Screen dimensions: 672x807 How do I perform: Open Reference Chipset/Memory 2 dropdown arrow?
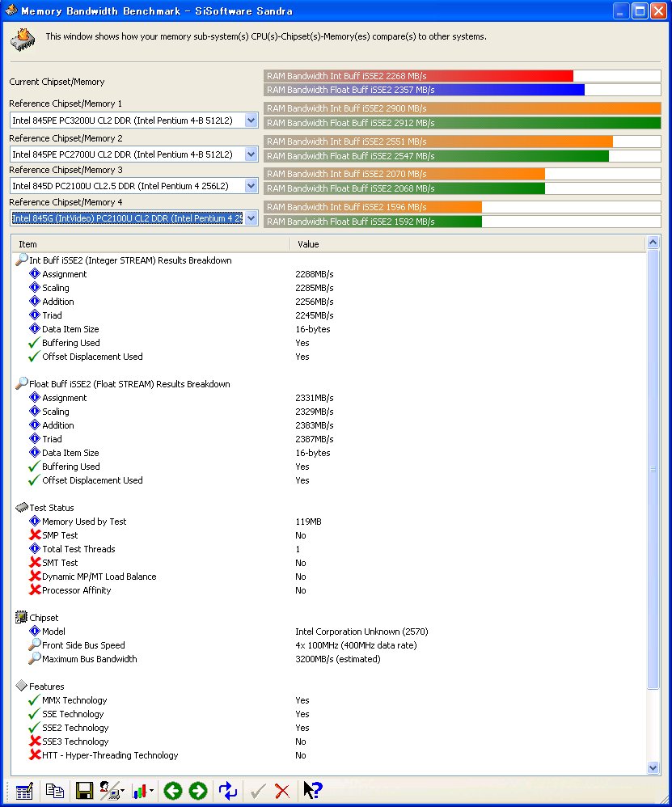[251, 154]
